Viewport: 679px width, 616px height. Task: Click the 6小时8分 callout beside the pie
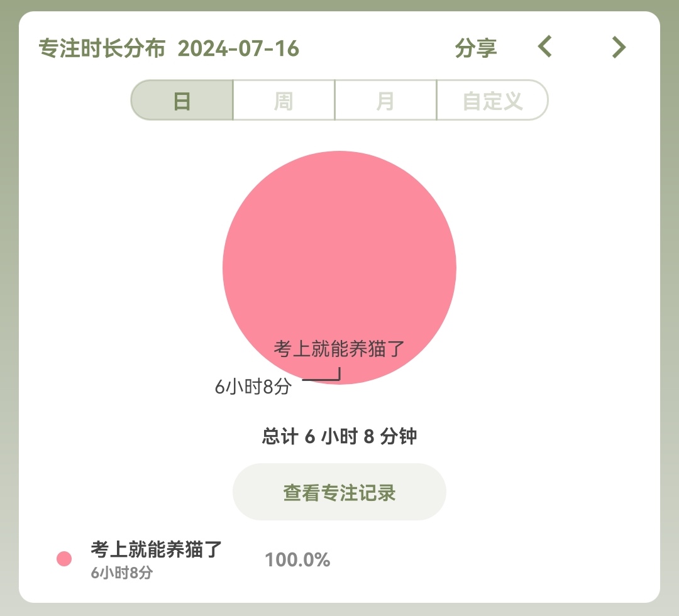(253, 387)
